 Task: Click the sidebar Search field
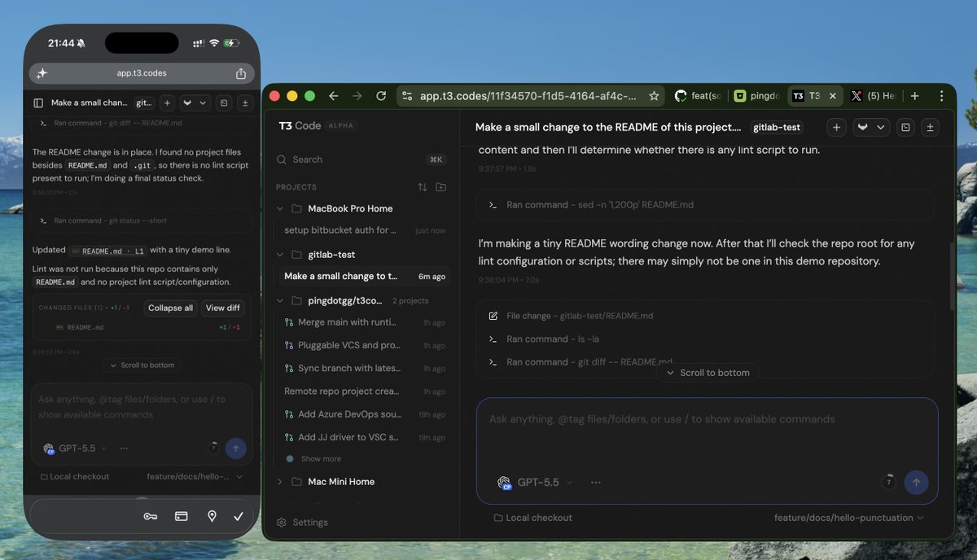point(361,160)
